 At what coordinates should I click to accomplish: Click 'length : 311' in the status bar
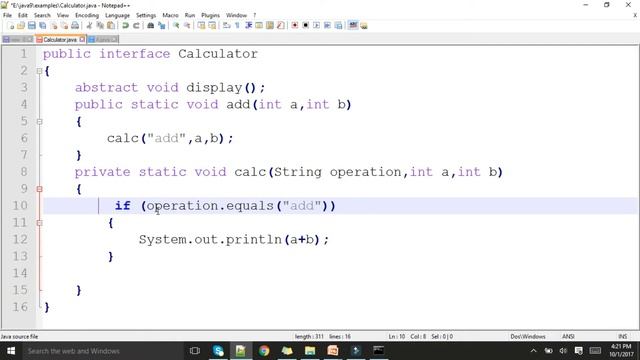(309, 337)
